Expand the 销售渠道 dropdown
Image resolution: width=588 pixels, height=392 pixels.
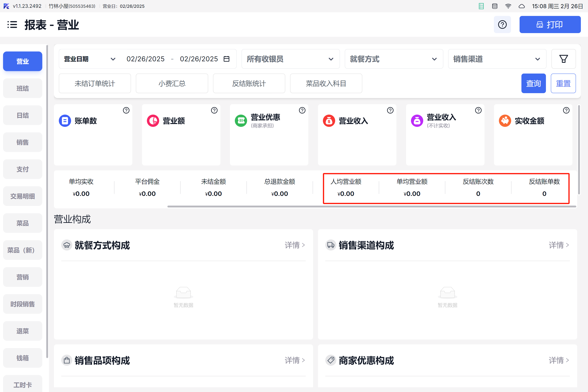coord(497,59)
